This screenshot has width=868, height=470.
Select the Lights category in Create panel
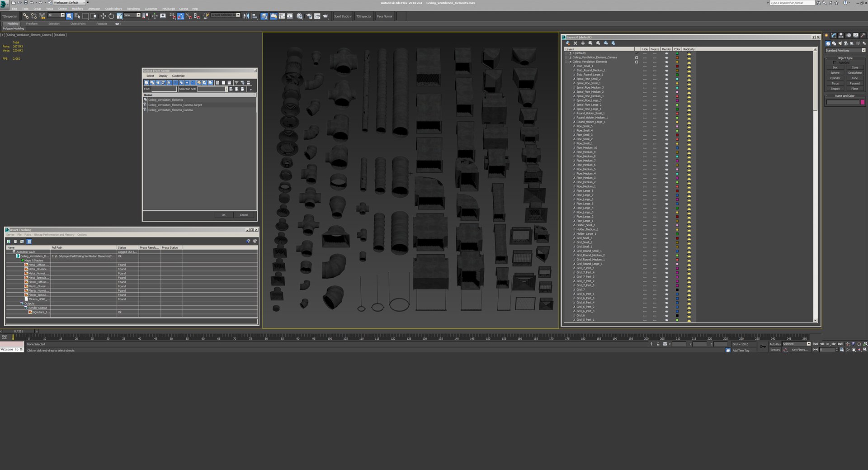tap(840, 43)
